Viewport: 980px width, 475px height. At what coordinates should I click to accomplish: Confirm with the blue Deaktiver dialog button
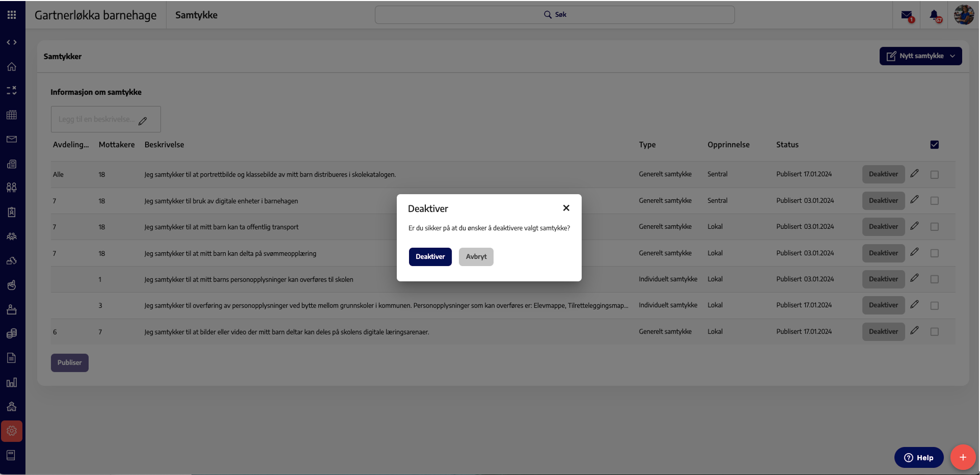click(430, 257)
